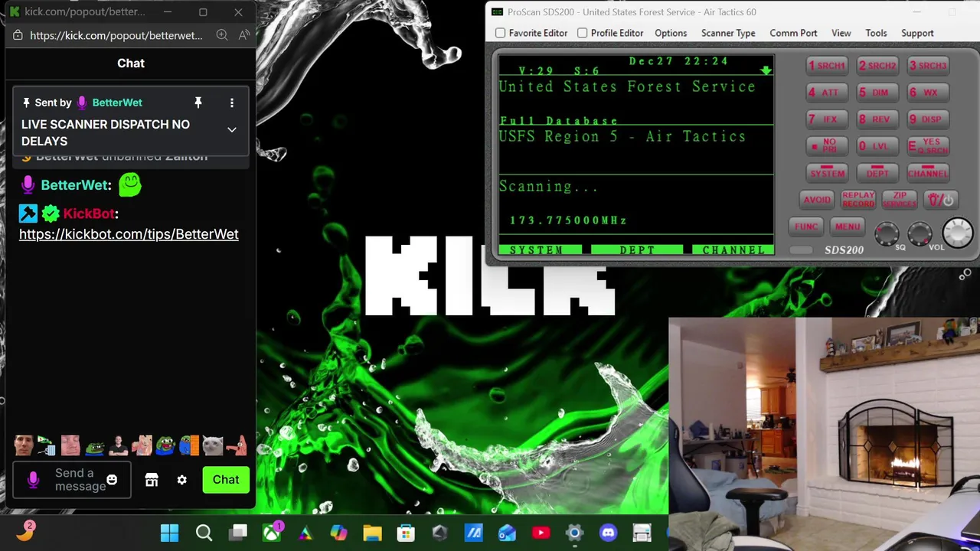Click the 0 LVL key

[x=877, y=146]
